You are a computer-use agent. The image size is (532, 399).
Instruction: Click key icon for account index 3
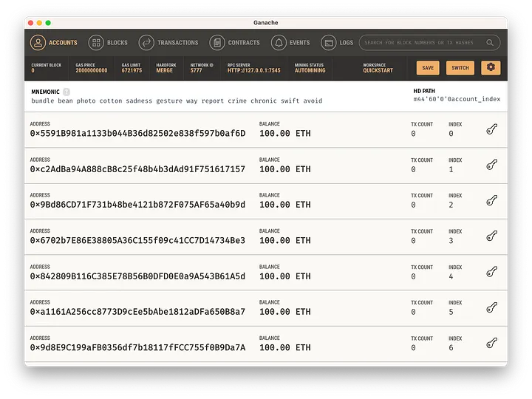click(492, 236)
